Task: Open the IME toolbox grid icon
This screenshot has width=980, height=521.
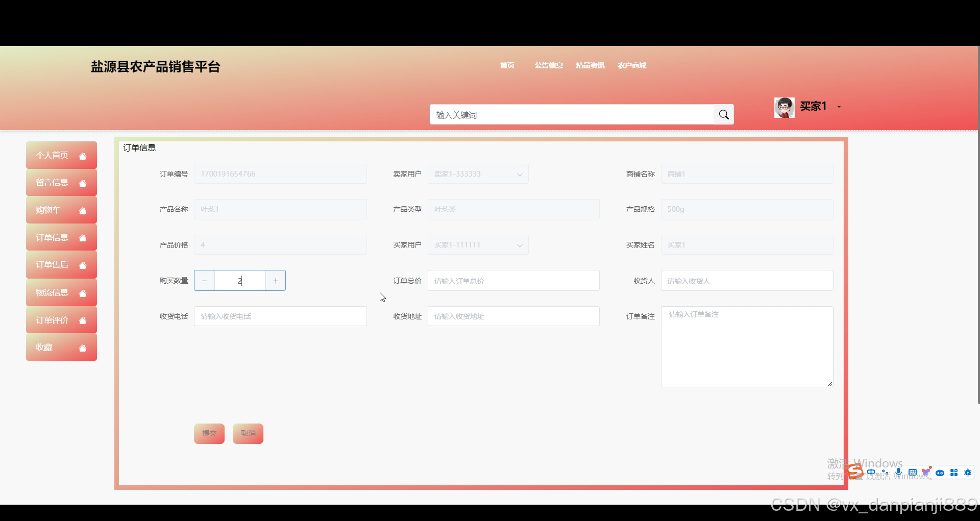Action: (954, 473)
